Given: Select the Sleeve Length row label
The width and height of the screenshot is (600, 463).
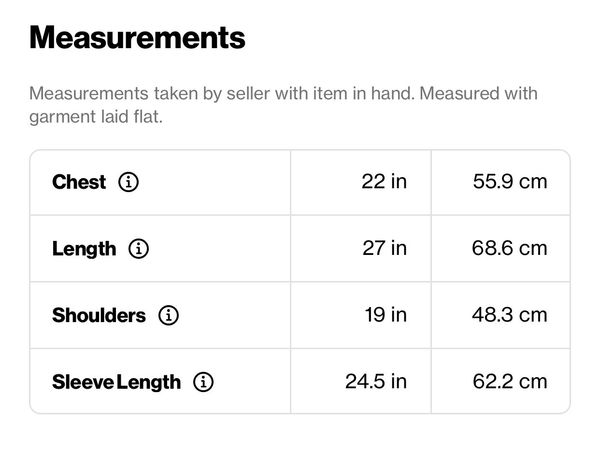Looking at the screenshot, I should (116, 382).
